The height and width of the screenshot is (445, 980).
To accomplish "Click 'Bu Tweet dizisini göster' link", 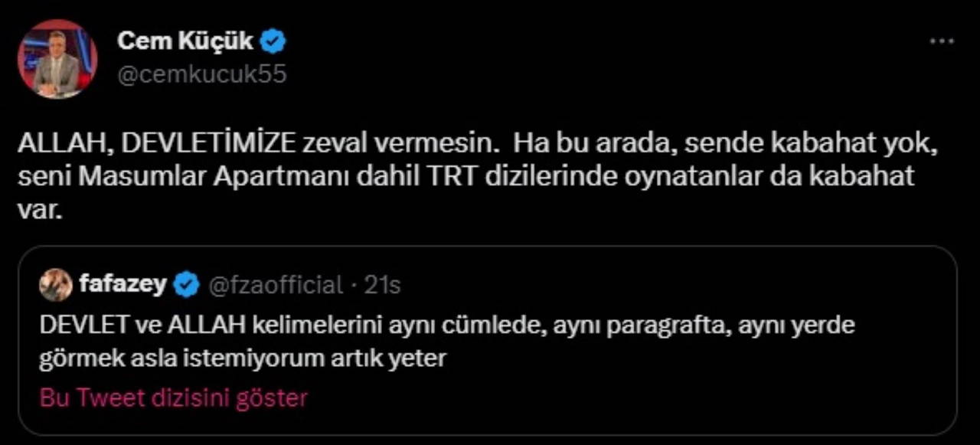I will (x=174, y=398).
